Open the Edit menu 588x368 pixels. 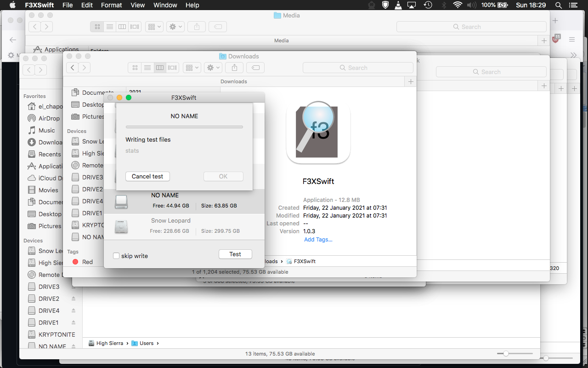(x=87, y=5)
